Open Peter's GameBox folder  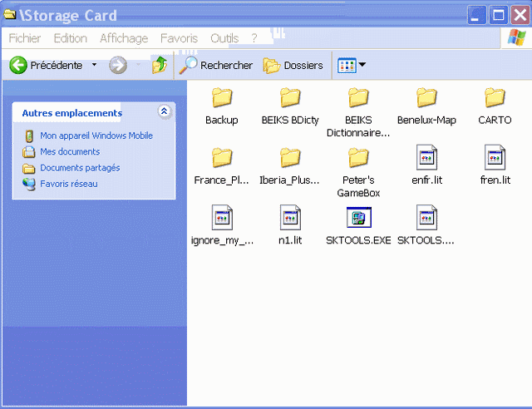358,158
